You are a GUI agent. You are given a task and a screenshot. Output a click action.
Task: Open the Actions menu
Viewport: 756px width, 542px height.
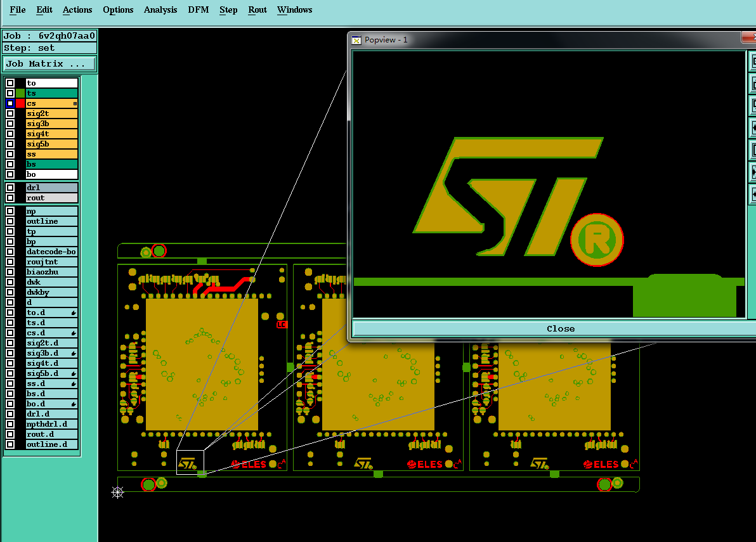point(77,10)
